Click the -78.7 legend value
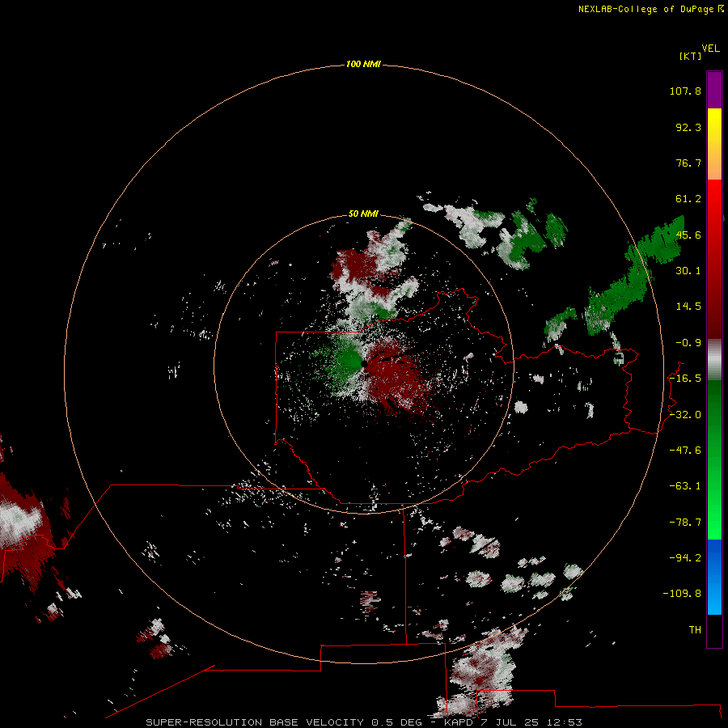 click(x=685, y=523)
